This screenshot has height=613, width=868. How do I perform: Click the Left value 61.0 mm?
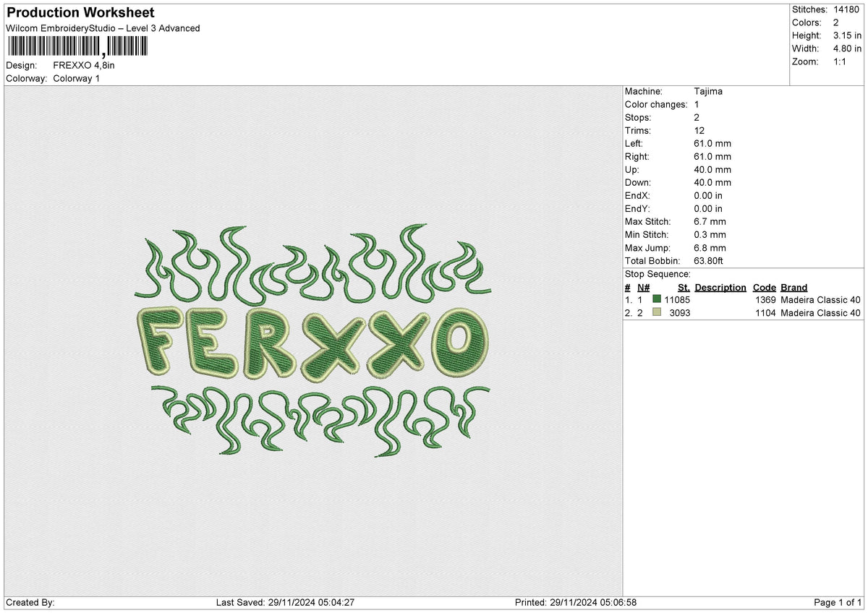point(712,143)
